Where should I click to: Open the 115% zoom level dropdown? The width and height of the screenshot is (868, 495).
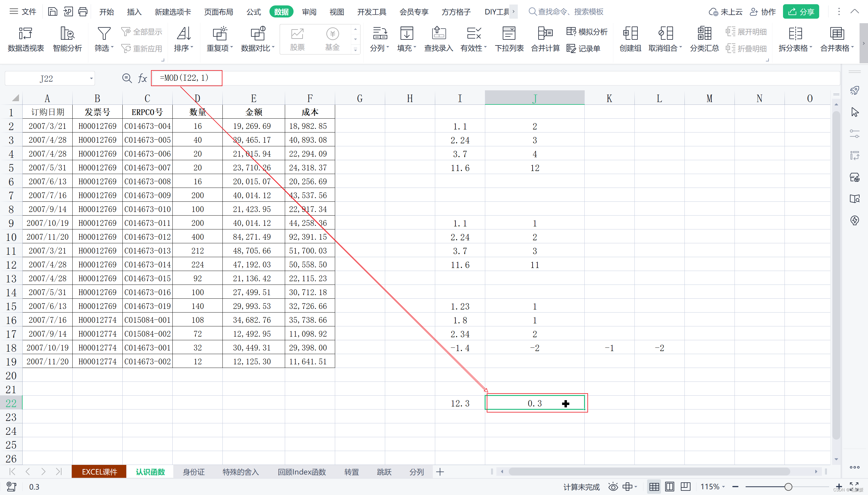point(712,487)
